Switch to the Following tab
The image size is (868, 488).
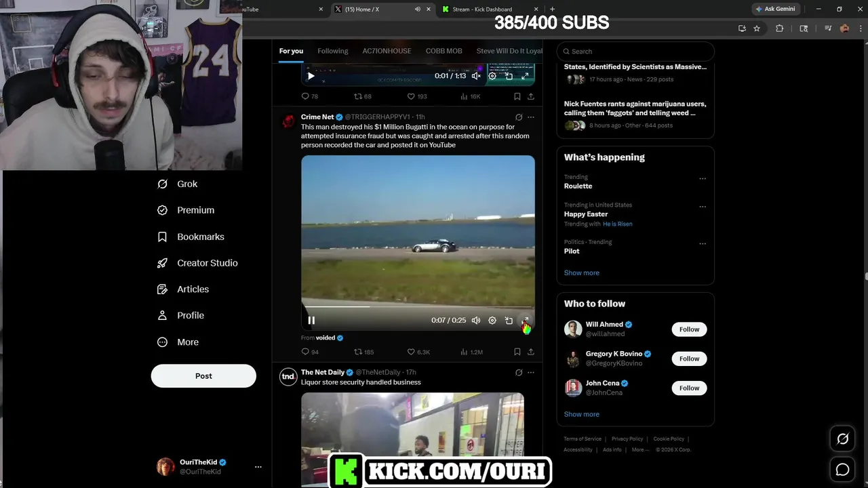point(333,51)
